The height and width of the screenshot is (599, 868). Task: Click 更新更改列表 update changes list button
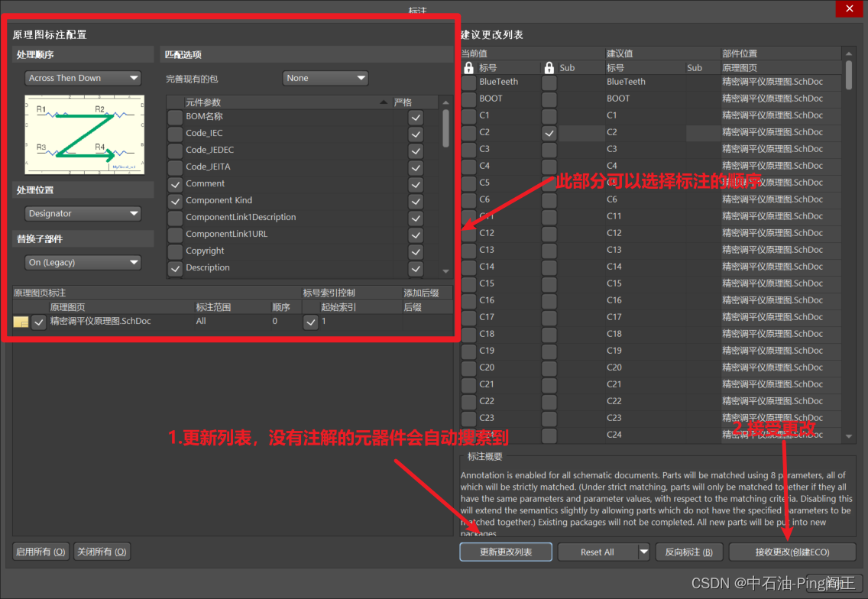coord(505,552)
